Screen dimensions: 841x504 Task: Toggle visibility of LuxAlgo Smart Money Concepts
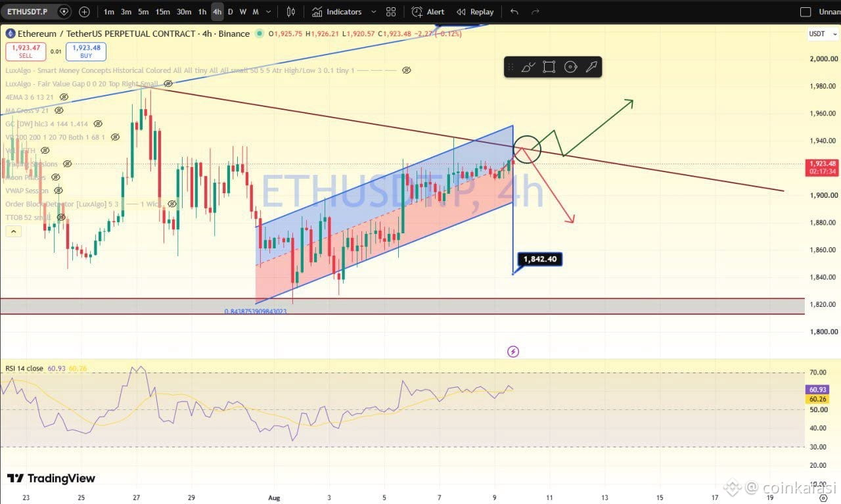[x=407, y=70]
